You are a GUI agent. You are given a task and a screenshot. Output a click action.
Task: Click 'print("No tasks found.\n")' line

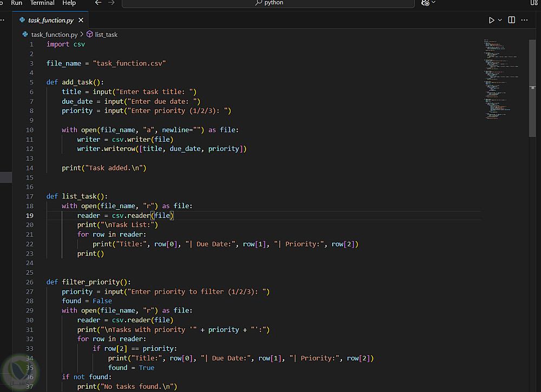127,387
